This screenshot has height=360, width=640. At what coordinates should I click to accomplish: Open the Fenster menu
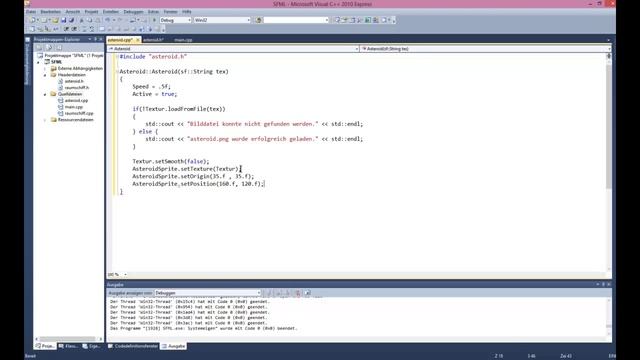171,12
